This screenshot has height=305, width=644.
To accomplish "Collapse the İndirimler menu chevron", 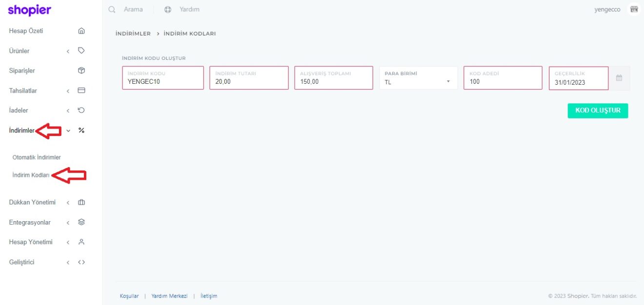I will (68, 131).
